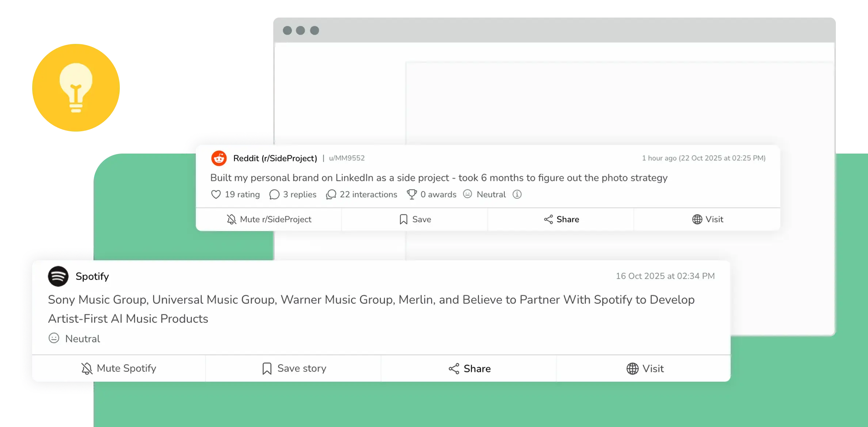Open Spotify headline about AI Music Products
This screenshot has height=427, width=868.
coord(371,309)
